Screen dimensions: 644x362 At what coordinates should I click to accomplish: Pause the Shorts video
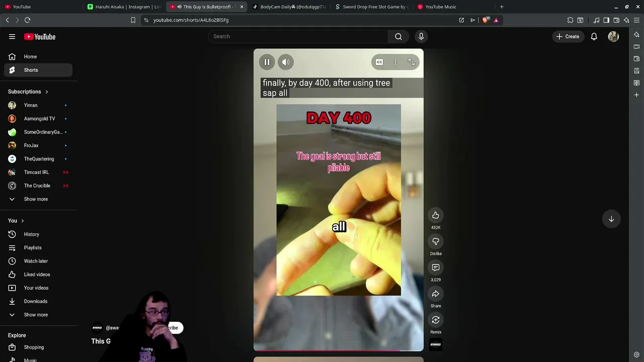click(x=267, y=62)
